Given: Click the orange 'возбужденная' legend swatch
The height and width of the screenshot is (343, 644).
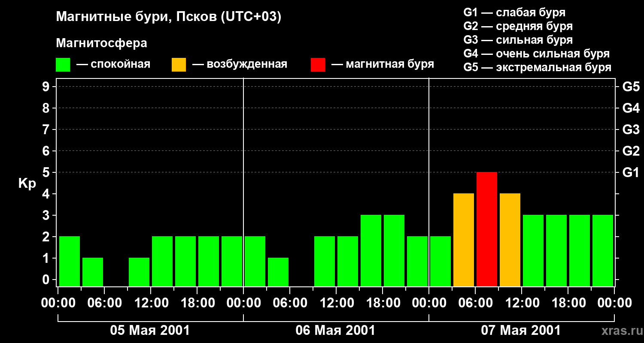Looking at the screenshot, I should 179,65.
